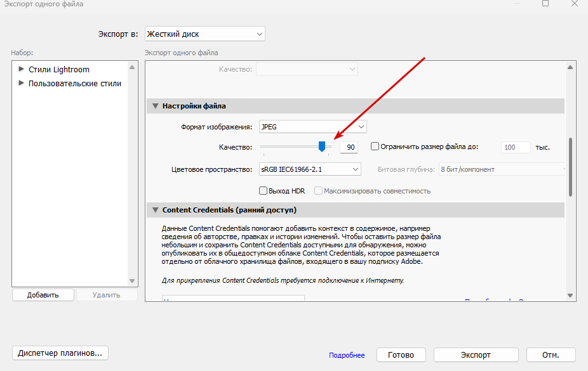588x371 pixels.
Task: Maximize the export dialog window
Action: [x=545, y=3]
